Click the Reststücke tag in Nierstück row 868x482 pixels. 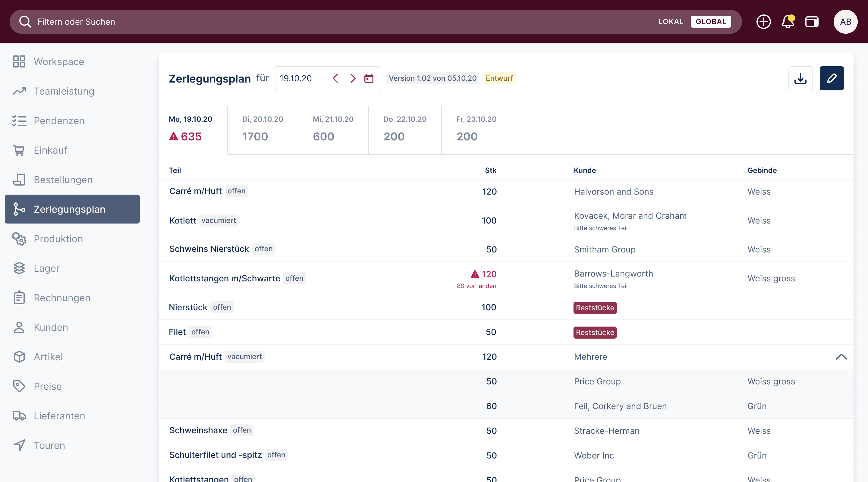point(595,308)
